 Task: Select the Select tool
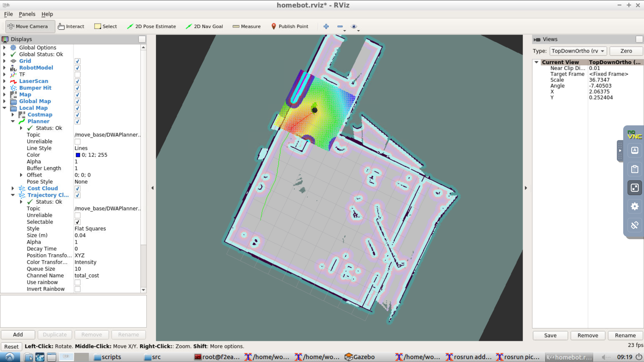click(x=105, y=26)
